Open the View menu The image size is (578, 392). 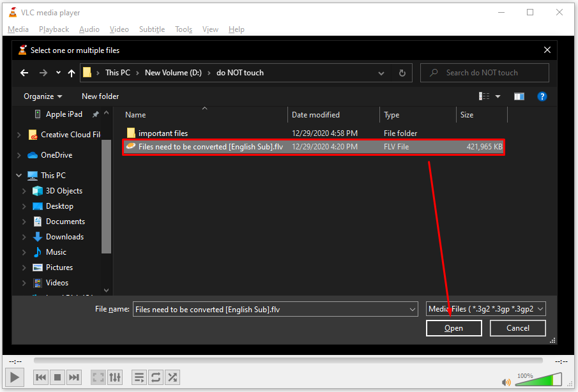point(210,29)
